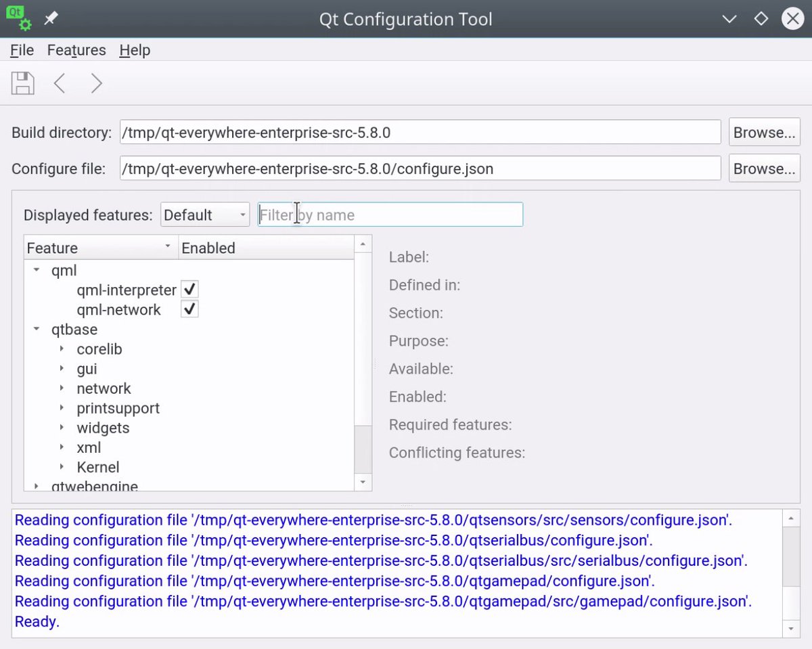The width and height of the screenshot is (812, 649).
Task: Select the widgets tree item
Action: click(103, 428)
